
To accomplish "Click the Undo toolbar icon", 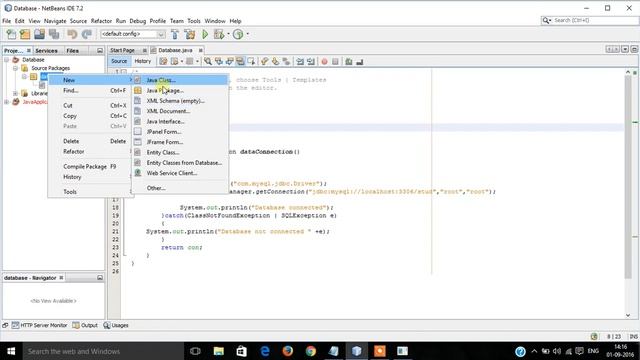I will click(x=72, y=34).
